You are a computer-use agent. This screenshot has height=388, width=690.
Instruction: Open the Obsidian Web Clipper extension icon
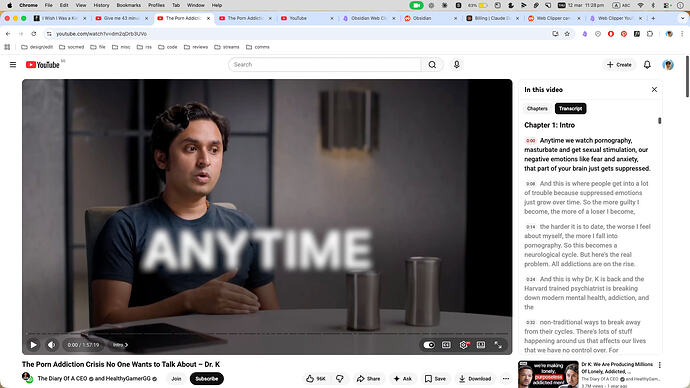pos(584,34)
